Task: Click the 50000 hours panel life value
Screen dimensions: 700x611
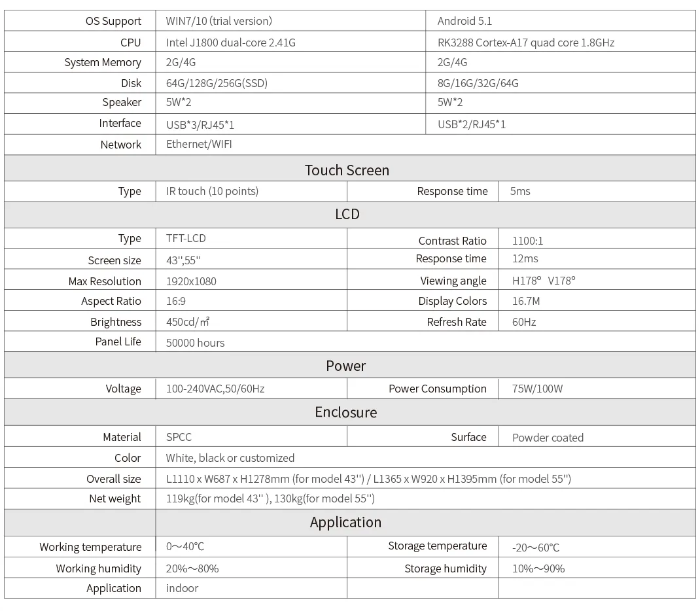Action: (x=195, y=342)
